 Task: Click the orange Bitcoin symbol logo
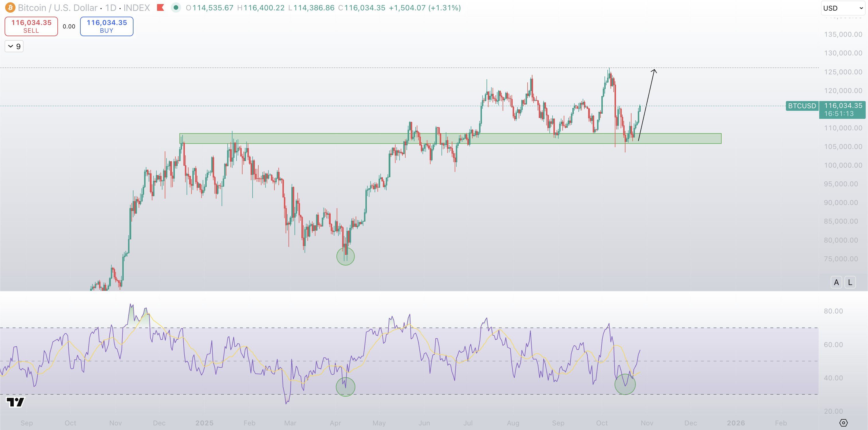tap(10, 7)
